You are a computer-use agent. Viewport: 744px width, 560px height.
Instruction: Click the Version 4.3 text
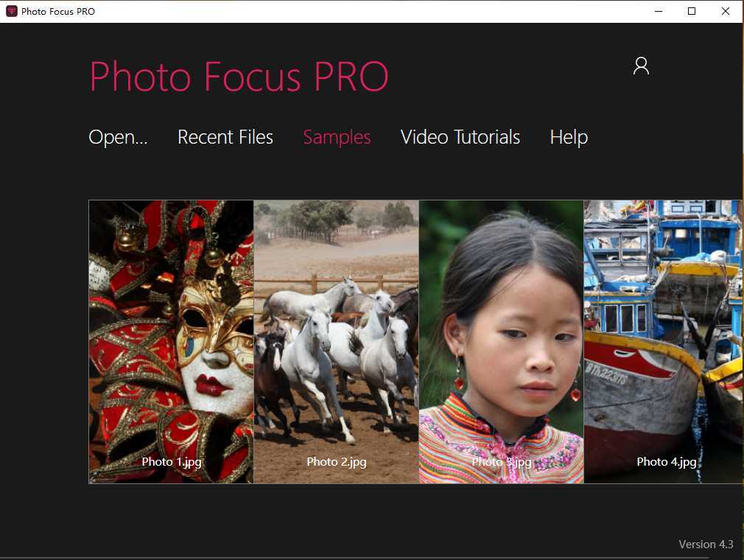click(706, 545)
